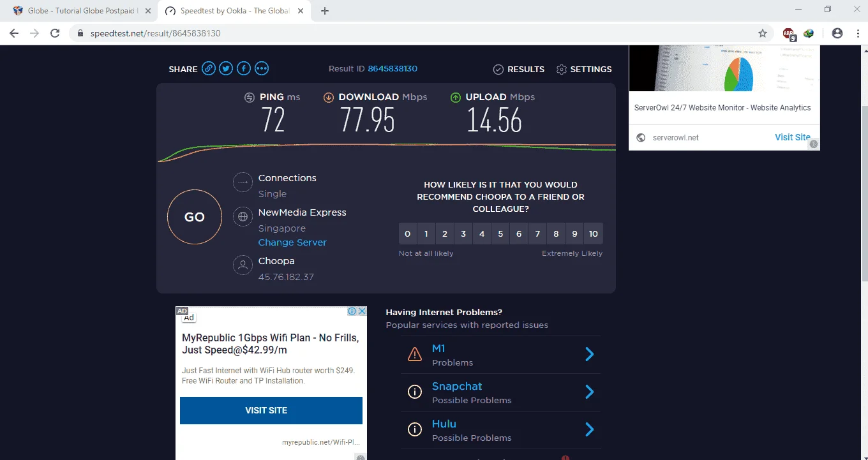Viewport: 868px width, 460px height.
Task: Open the green download manager extension icon
Action: [x=809, y=33]
